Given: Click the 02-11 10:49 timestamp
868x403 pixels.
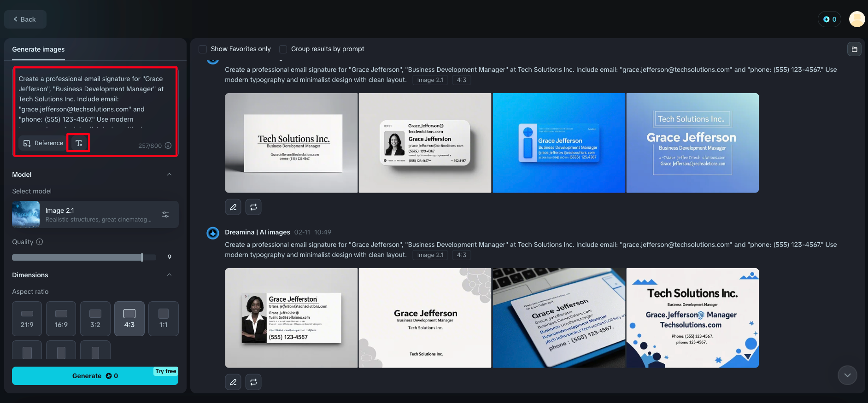Looking at the screenshot, I should [313, 232].
